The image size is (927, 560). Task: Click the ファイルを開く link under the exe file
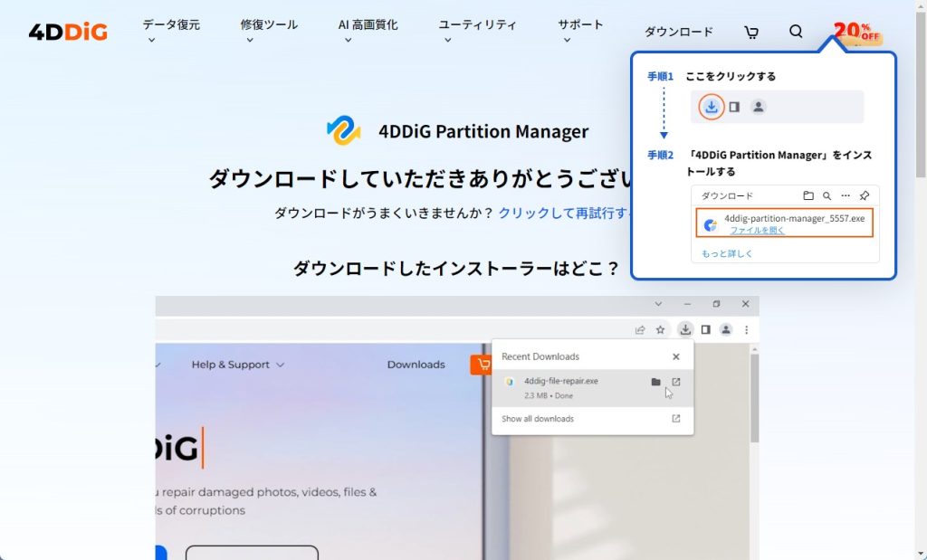coord(757,231)
